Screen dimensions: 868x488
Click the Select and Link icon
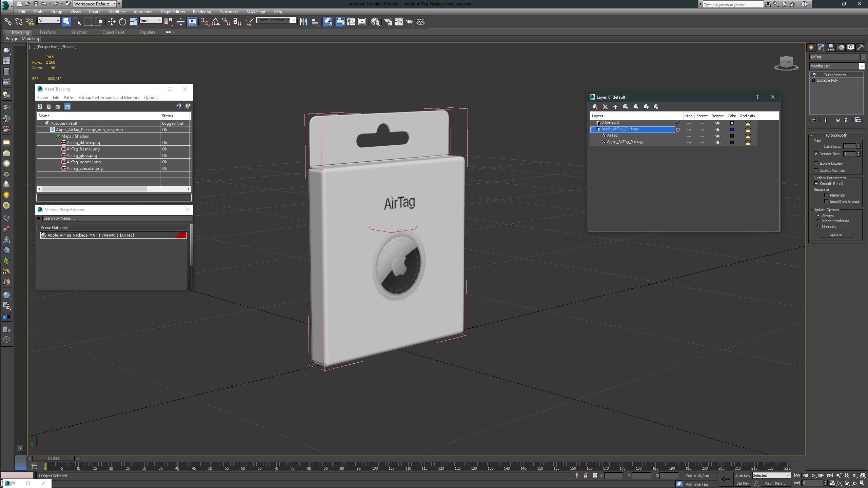(7, 22)
